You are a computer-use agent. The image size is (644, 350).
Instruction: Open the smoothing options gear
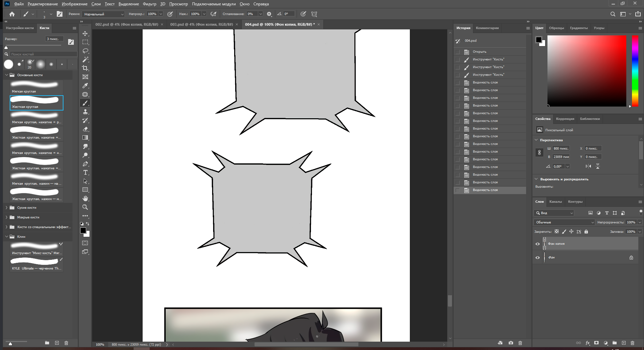coord(269,14)
